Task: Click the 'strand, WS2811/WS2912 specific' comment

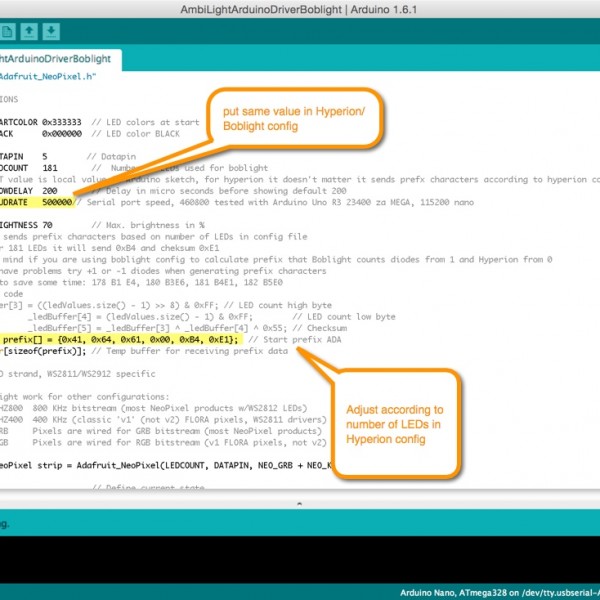Action: [x=78, y=374]
